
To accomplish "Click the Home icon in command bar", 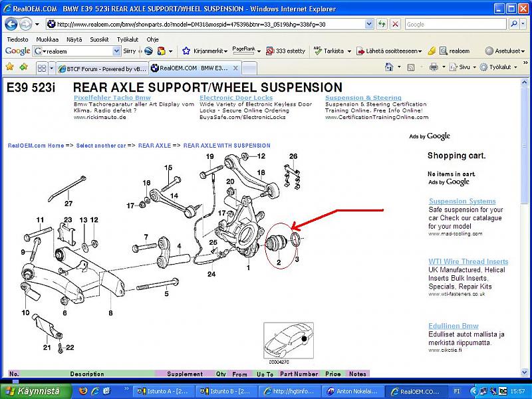I will (388, 67).
